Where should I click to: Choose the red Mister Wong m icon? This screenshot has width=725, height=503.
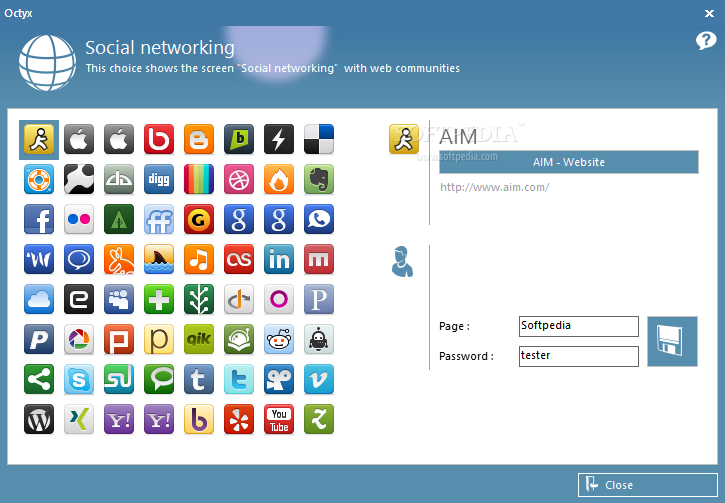pyautogui.click(x=319, y=259)
